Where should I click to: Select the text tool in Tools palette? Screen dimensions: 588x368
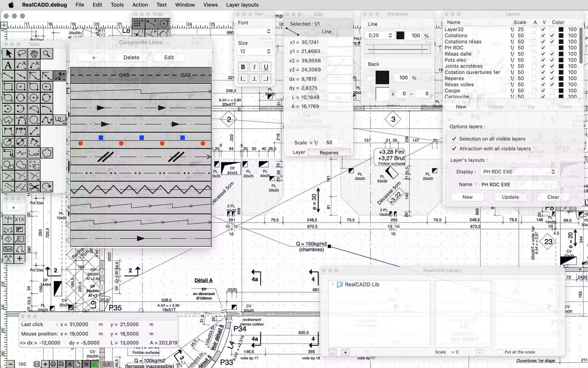(x=9, y=65)
